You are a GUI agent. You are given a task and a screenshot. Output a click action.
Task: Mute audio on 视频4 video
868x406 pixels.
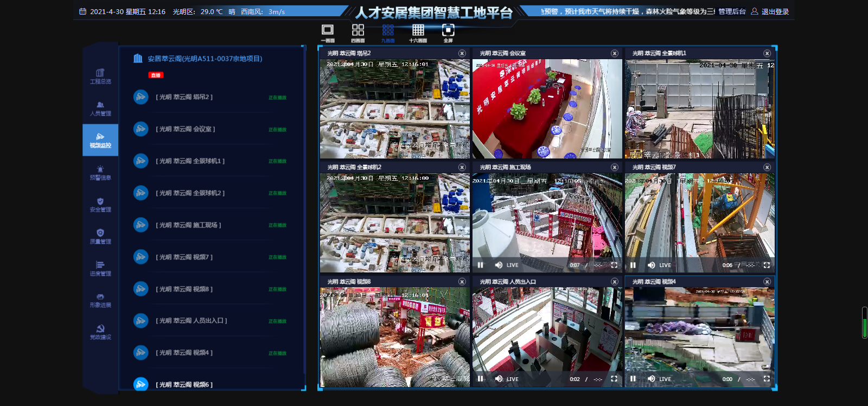coord(651,379)
